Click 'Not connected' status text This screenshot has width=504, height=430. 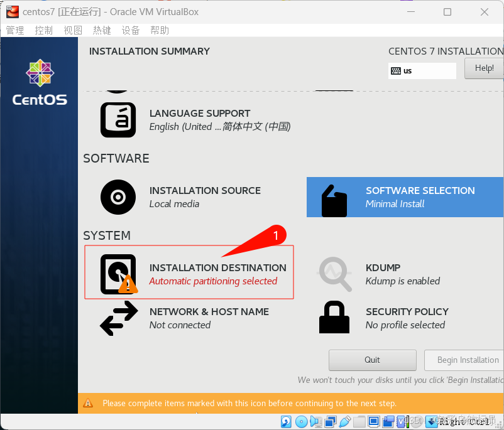pyautogui.click(x=180, y=325)
